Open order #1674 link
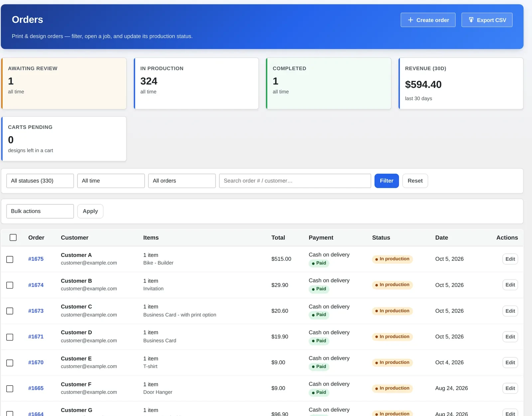The width and height of the screenshot is (532, 416). coord(36,285)
